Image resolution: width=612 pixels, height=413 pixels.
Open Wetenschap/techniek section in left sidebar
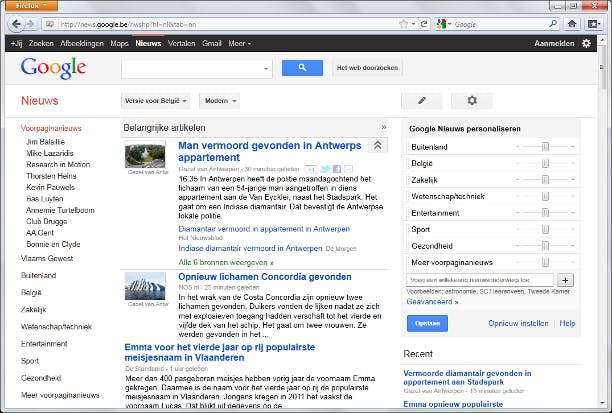pyautogui.click(x=56, y=326)
